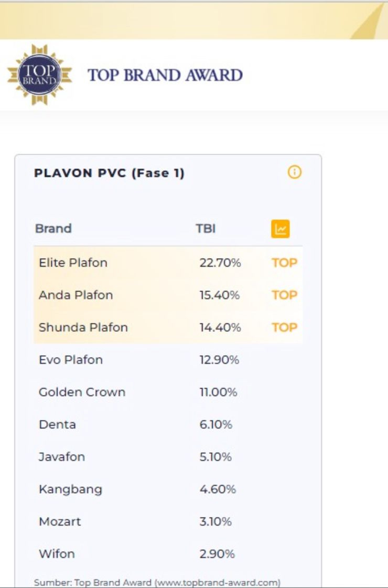Select the TOP badge beside Elite Plafon

284,262
